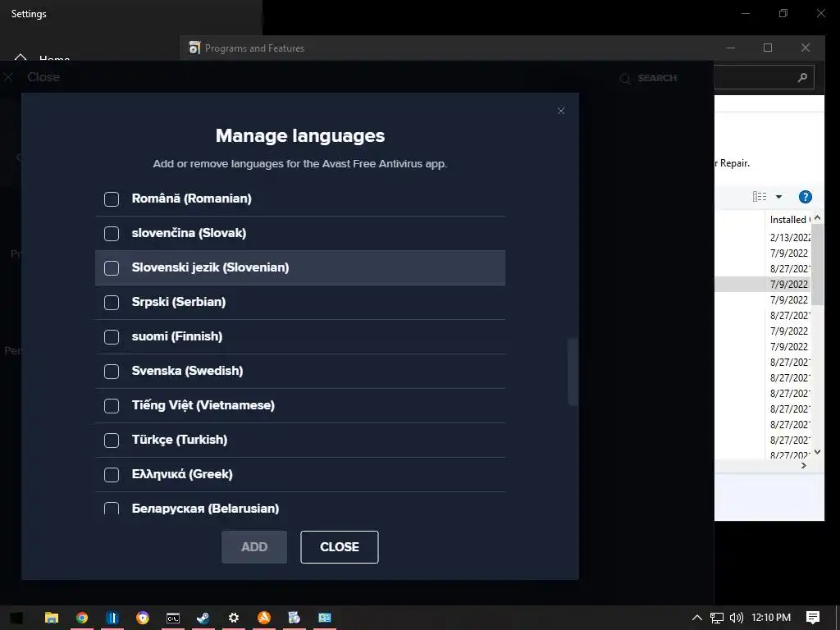The height and width of the screenshot is (630, 840).
Task: Dismiss the Manage languages dialog with the X
Action: tap(561, 111)
